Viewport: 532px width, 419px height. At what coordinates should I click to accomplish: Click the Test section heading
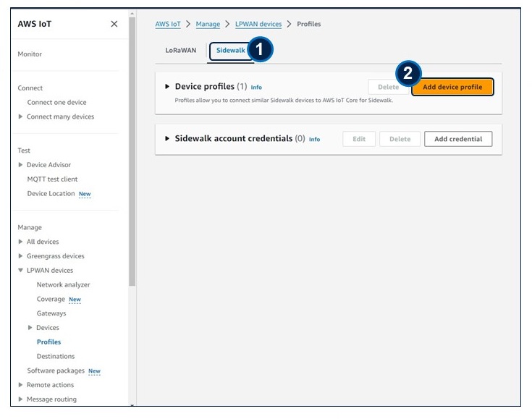24,151
